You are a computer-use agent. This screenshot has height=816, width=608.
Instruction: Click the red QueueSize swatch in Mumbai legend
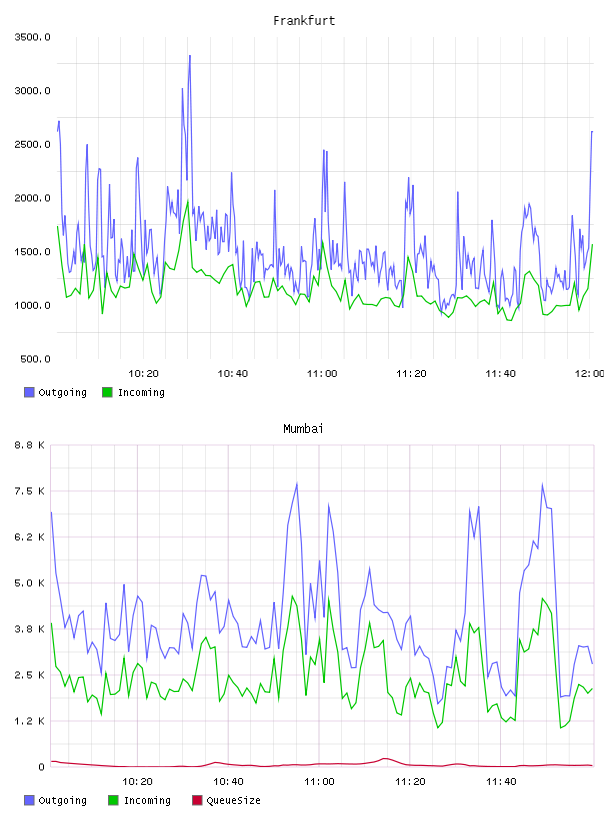[197, 800]
